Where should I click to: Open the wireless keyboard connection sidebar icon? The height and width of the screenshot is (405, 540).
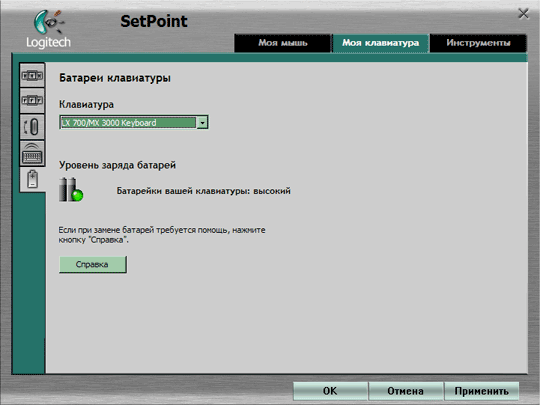click(x=32, y=153)
